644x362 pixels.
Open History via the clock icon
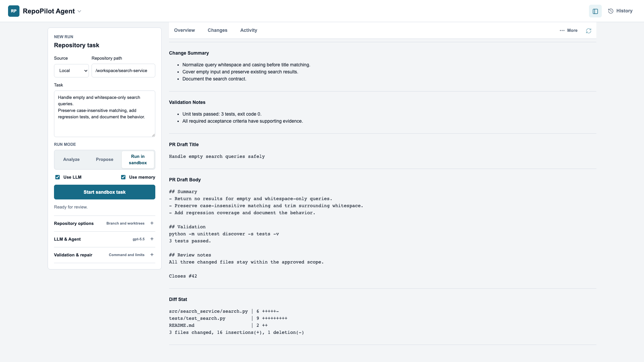coord(611,11)
